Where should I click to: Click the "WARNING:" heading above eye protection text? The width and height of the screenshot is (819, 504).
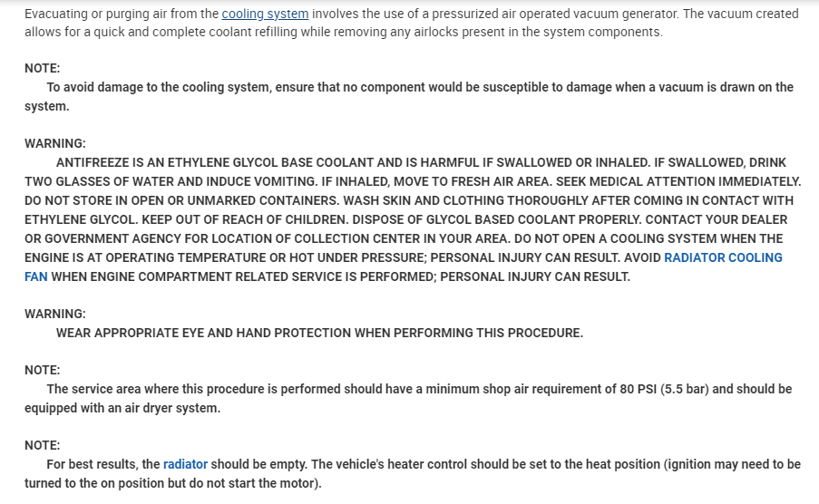[55, 314]
